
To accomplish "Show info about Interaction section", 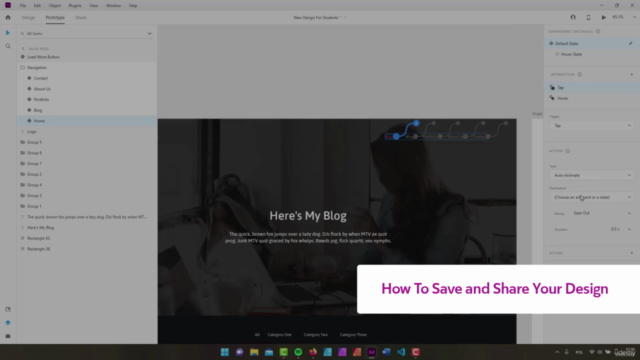I will [x=580, y=74].
